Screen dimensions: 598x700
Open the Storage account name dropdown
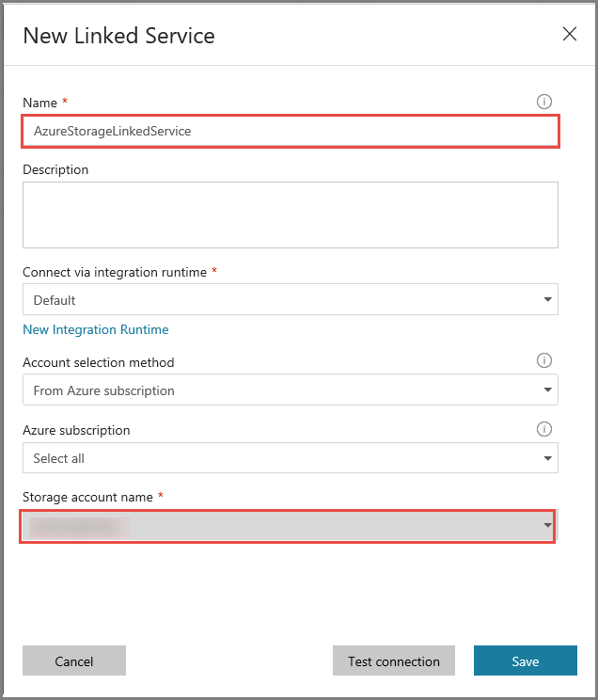tap(282, 526)
